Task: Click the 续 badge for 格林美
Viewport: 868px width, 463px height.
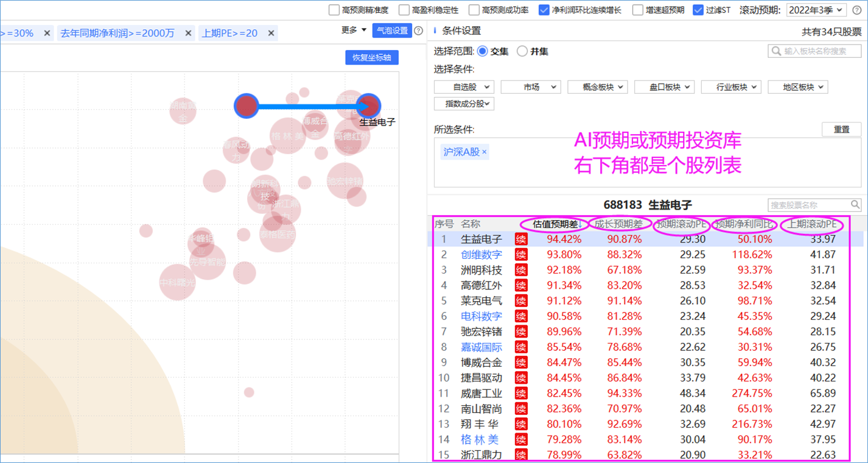Action: (521, 439)
